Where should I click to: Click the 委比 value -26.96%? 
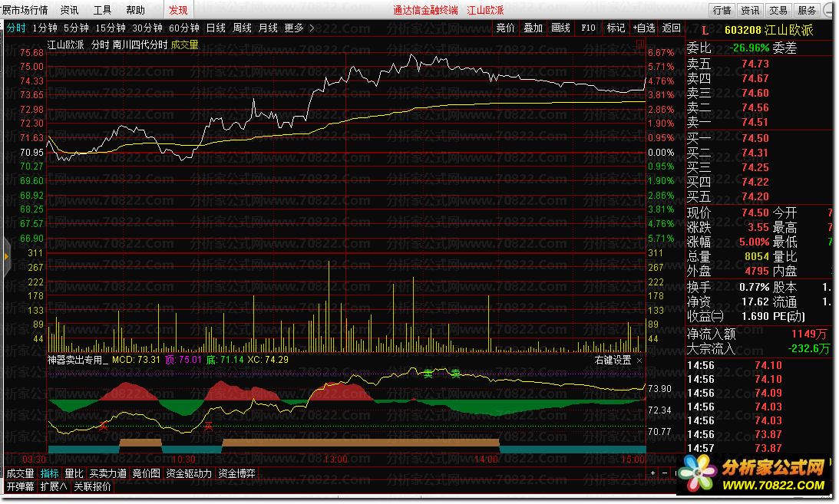tap(749, 48)
